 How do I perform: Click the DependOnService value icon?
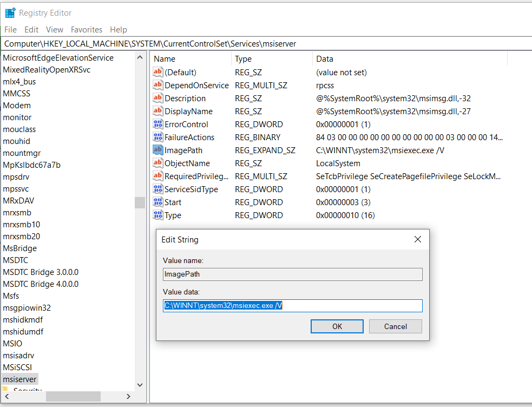[x=158, y=85]
